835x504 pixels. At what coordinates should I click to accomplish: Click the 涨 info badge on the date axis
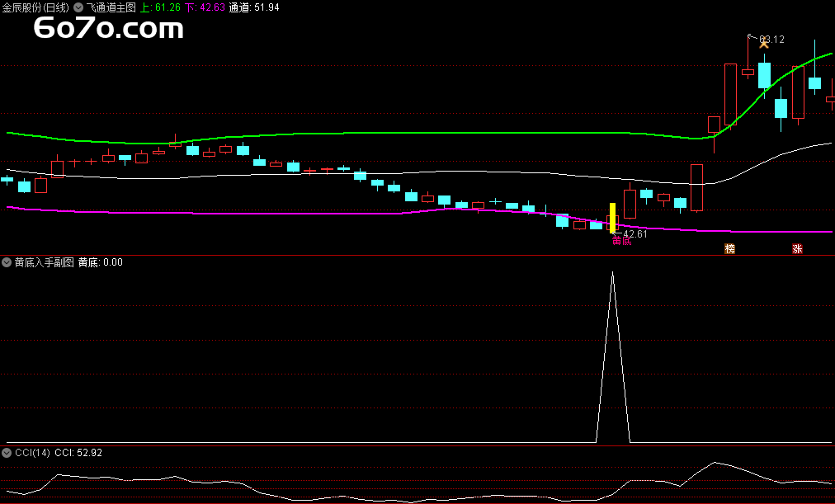click(x=797, y=248)
